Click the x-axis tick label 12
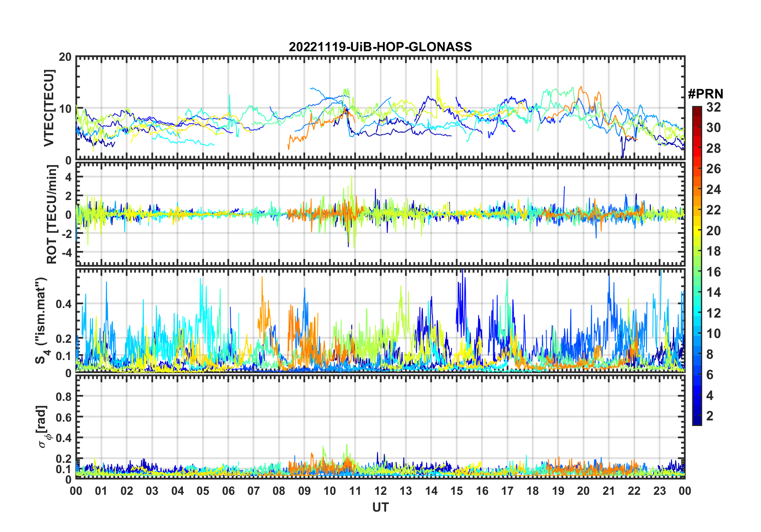This screenshot has width=761, height=532. point(380,491)
